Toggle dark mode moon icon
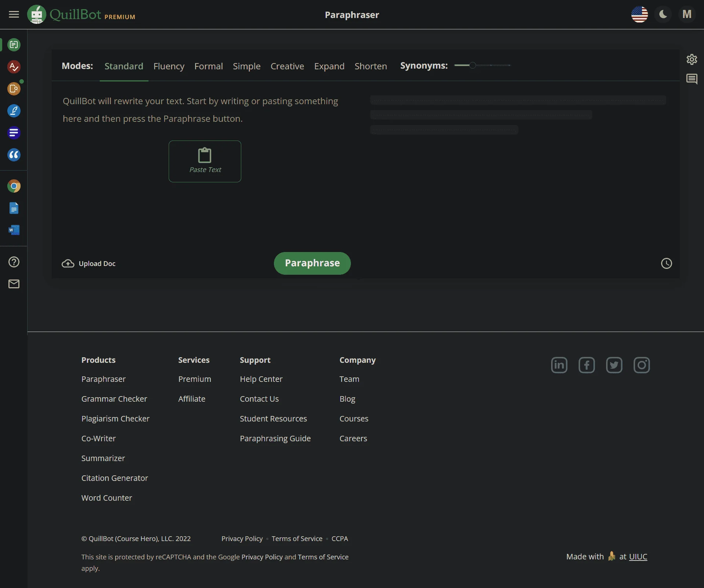 click(x=663, y=14)
